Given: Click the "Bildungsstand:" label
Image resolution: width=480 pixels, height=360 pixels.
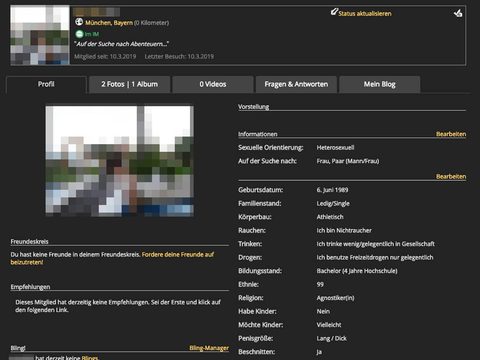Looking at the screenshot, I should point(260,271).
